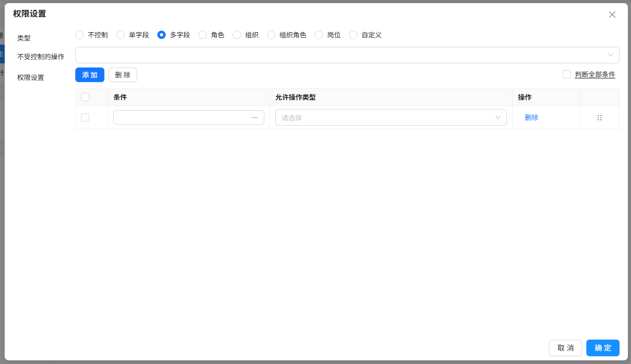Screen dimensions: 631x364
Task: Click the 不受控制的操作 label
Action: pyautogui.click(x=41, y=57)
